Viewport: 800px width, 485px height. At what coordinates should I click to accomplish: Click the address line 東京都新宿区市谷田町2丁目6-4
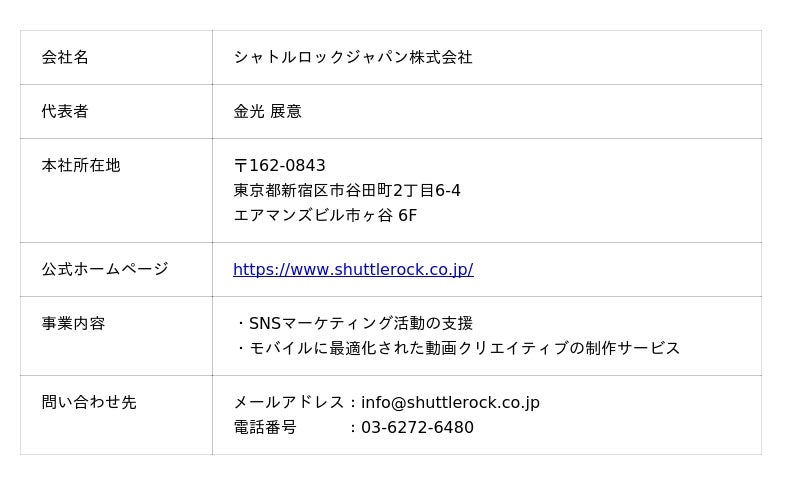click(x=347, y=190)
